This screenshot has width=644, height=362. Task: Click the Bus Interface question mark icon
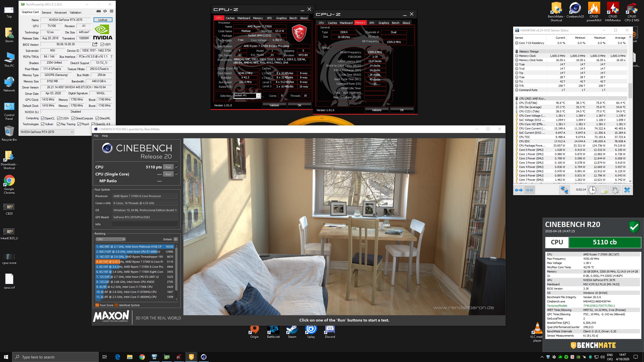111,57
